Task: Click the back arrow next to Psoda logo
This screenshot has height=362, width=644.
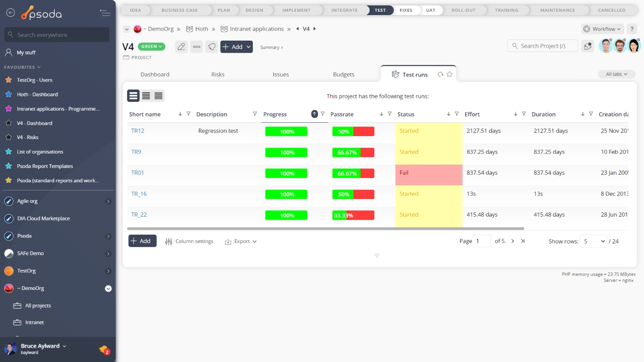Action: (10, 13)
